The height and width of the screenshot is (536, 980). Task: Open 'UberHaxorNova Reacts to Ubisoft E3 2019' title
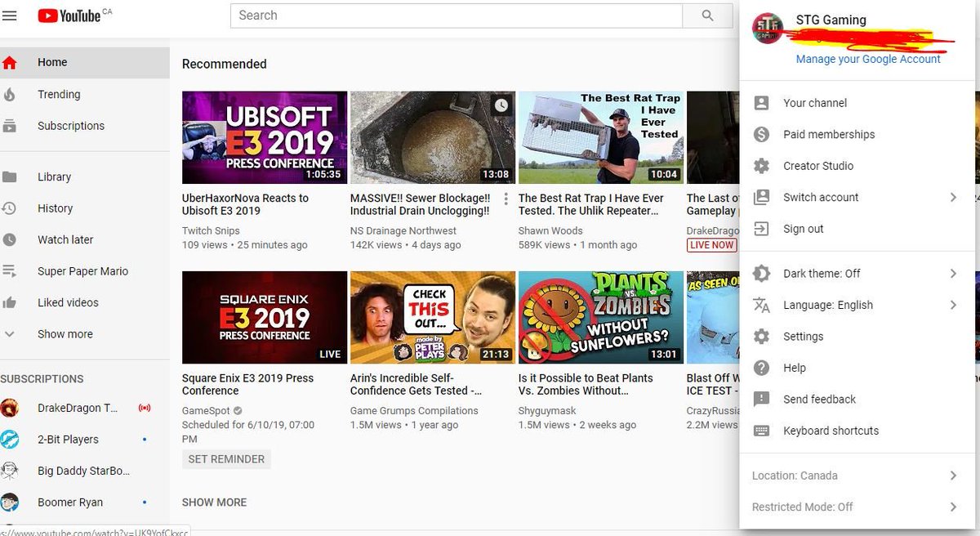point(245,204)
